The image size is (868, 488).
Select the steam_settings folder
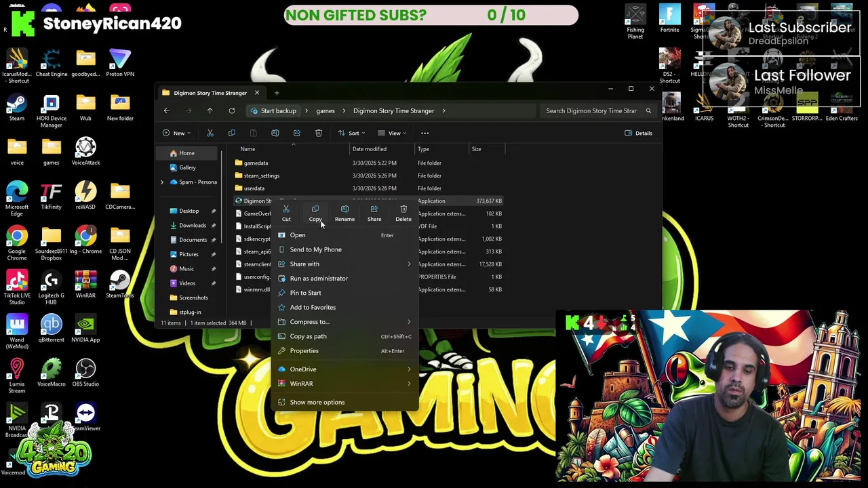pyautogui.click(x=261, y=176)
